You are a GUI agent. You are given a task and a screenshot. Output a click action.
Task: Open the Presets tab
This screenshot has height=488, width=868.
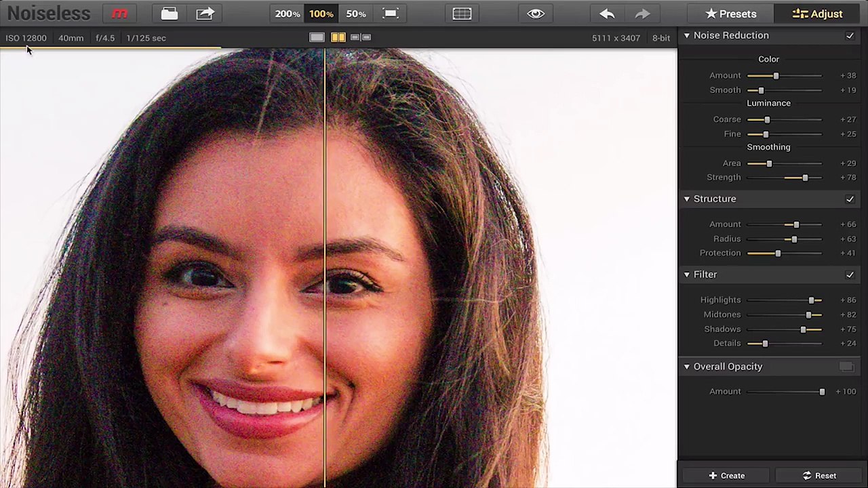point(730,14)
